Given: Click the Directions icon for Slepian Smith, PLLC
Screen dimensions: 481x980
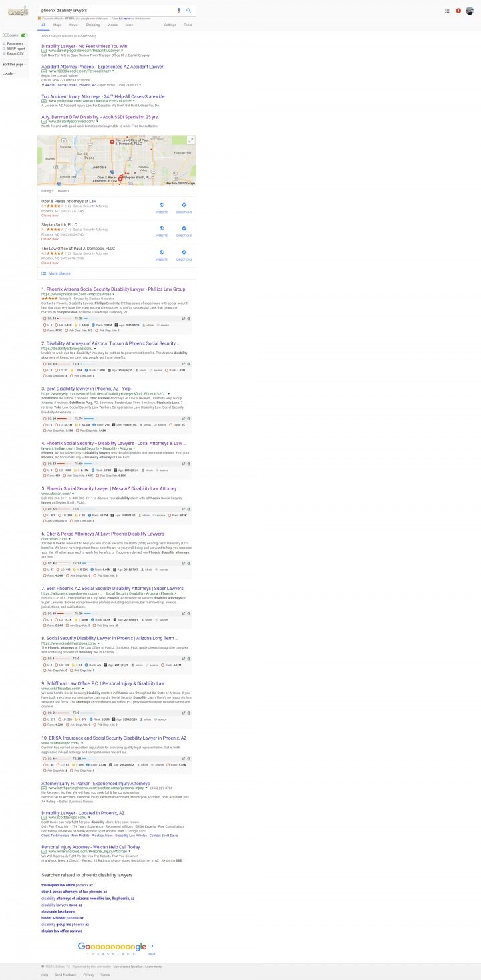Looking at the screenshot, I should pyautogui.click(x=184, y=230).
